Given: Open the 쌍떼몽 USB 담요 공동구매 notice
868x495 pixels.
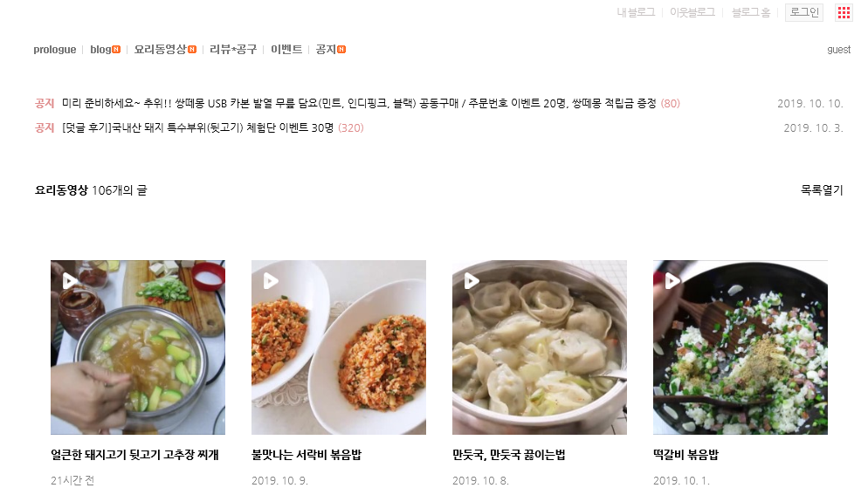Looking at the screenshot, I should point(359,104).
